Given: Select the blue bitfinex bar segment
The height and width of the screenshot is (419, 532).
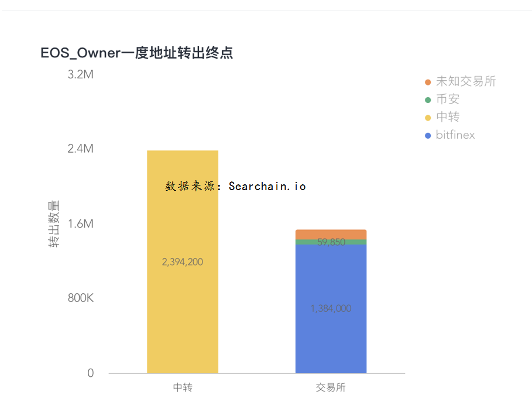Looking at the screenshot, I should pos(331,309).
